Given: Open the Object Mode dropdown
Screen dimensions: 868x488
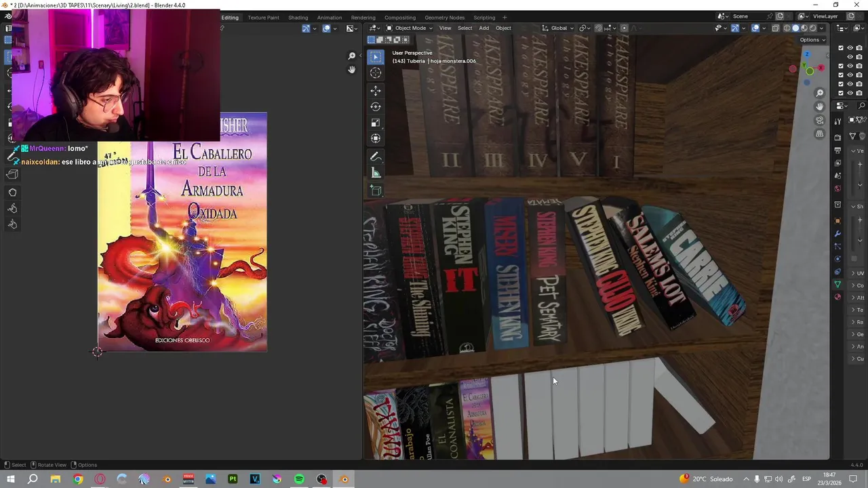Looking at the screenshot, I should pos(410,28).
